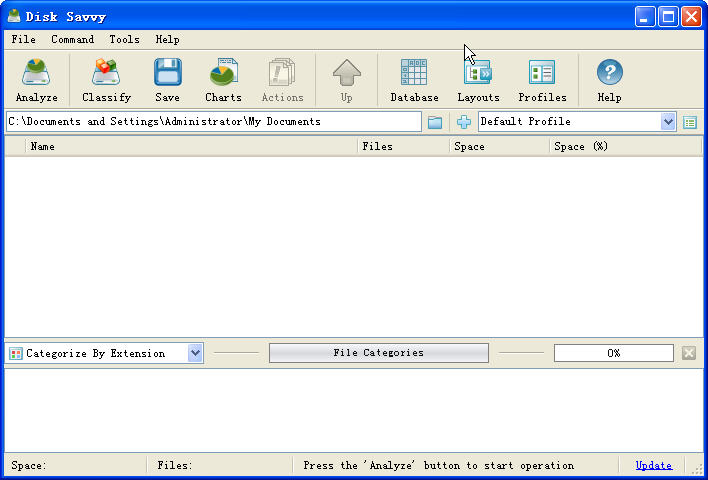Click the File Categories button

point(378,353)
